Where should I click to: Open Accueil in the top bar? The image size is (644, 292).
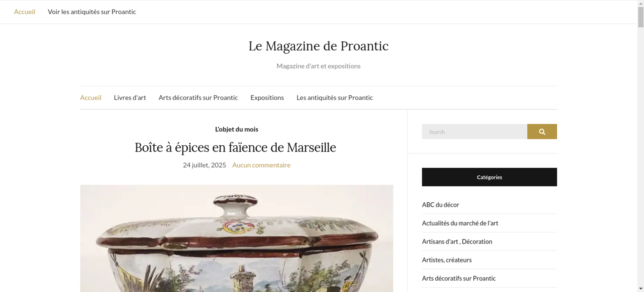point(24,12)
